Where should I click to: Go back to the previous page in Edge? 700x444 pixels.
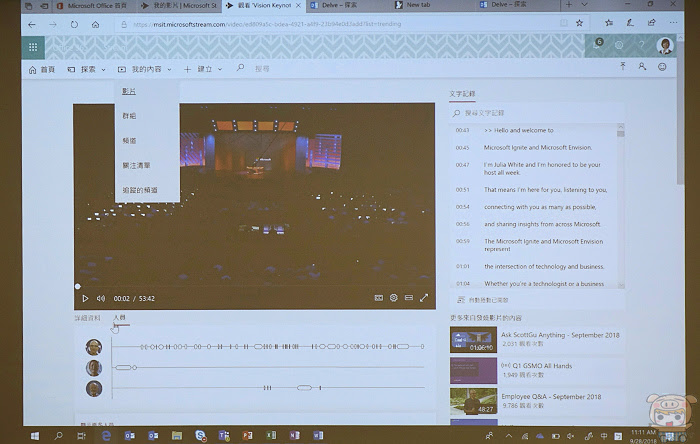click(32, 25)
